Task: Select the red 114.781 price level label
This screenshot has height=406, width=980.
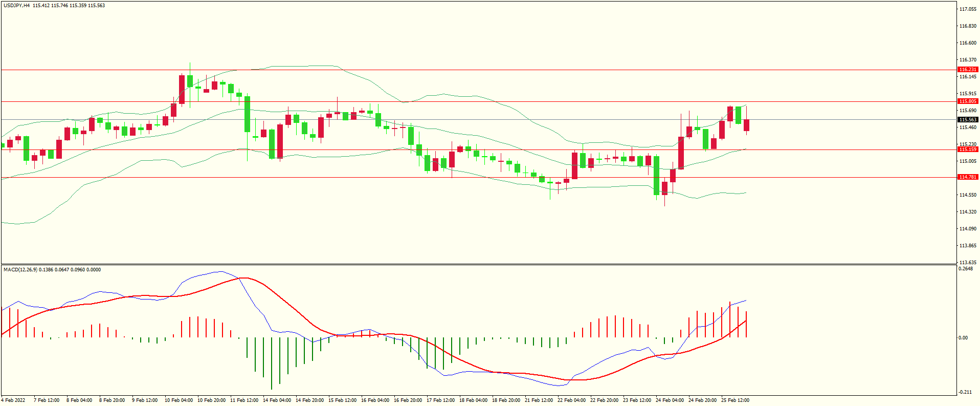Action: (968, 177)
